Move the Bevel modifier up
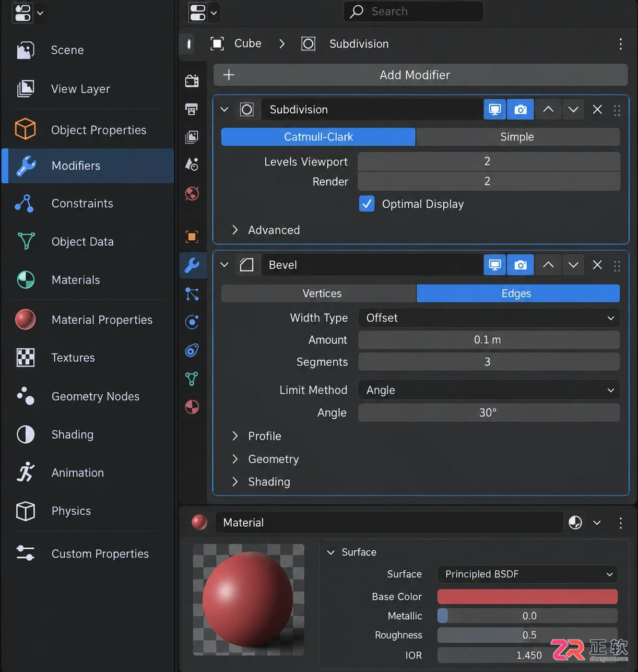This screenshot has height=672, width=638. pos(548,265)
